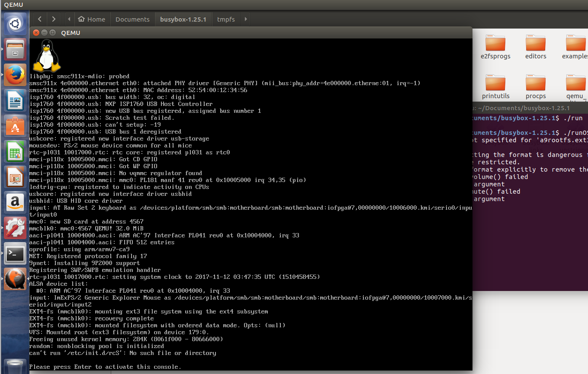Screen dimensions: 588x374
Task: Minimize the QEMU window
Action: click(x=45, y=32)
